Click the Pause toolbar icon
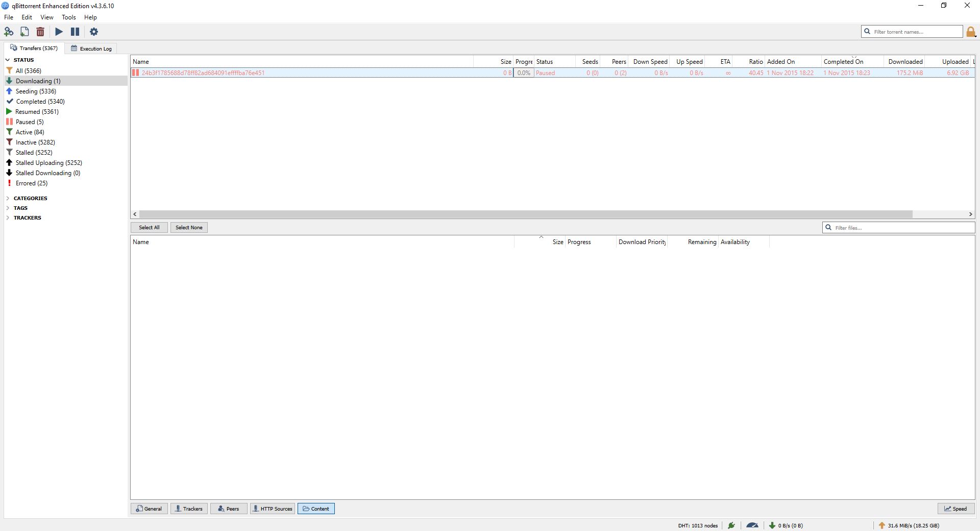The image size is (980, 531). tap(75, 32)
